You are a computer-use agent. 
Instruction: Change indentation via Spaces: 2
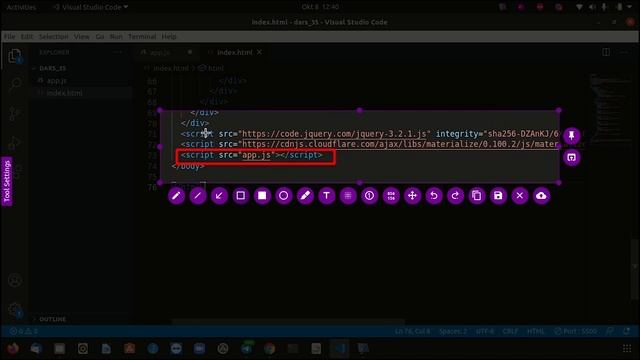click(x=453, y=331)
